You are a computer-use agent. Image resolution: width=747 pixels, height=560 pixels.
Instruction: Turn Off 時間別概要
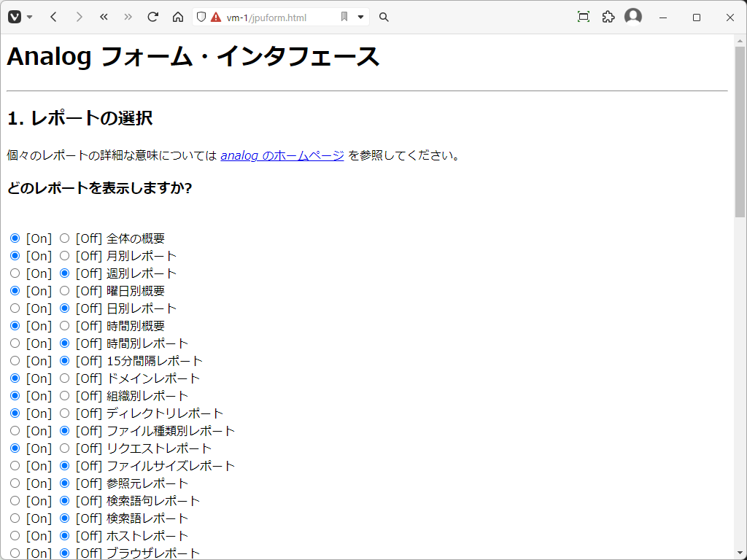[64, 326]
